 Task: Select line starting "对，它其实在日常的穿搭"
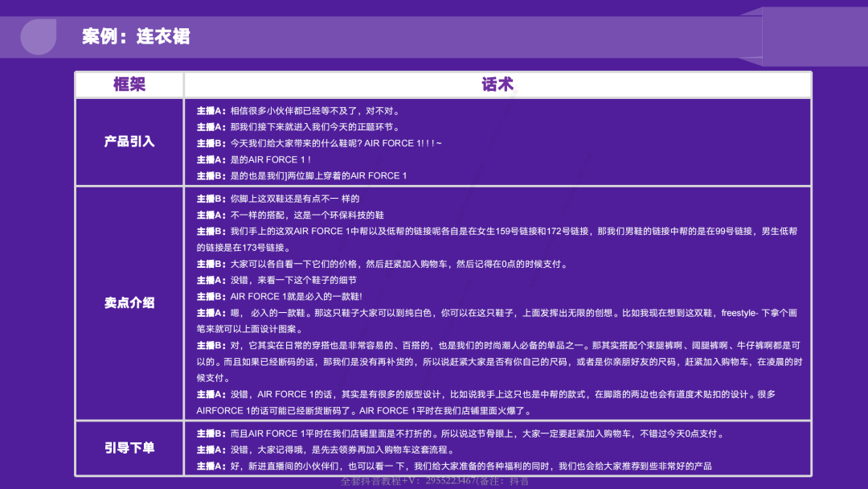pos(498,346)
